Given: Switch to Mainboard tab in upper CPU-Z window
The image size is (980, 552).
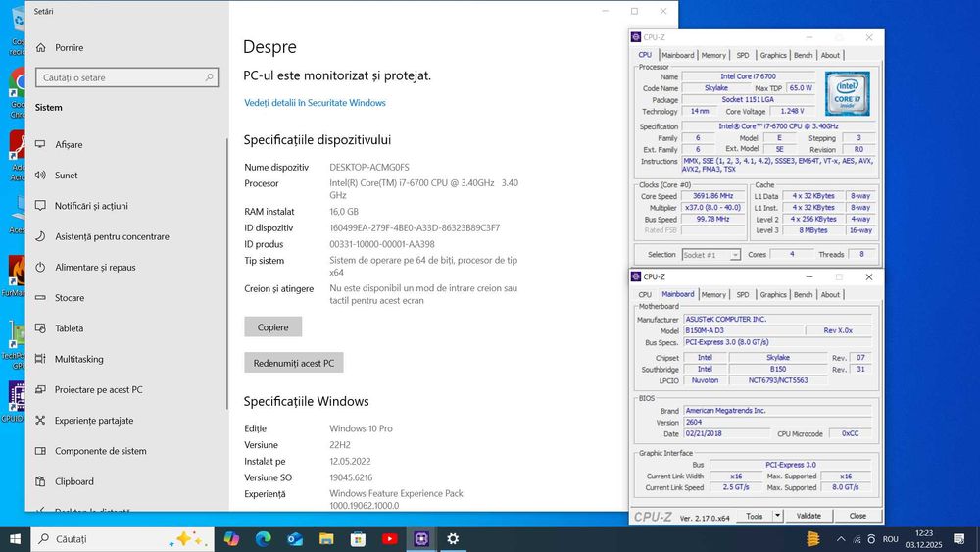Looking at the screenshot, I should click(677, 55).
